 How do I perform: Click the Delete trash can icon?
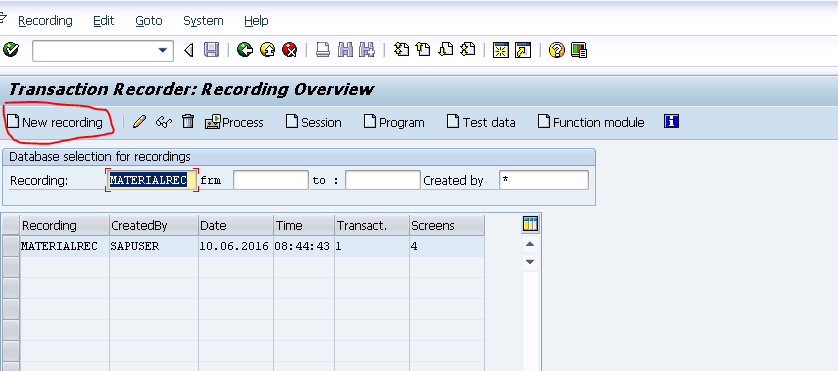(188, 121)
